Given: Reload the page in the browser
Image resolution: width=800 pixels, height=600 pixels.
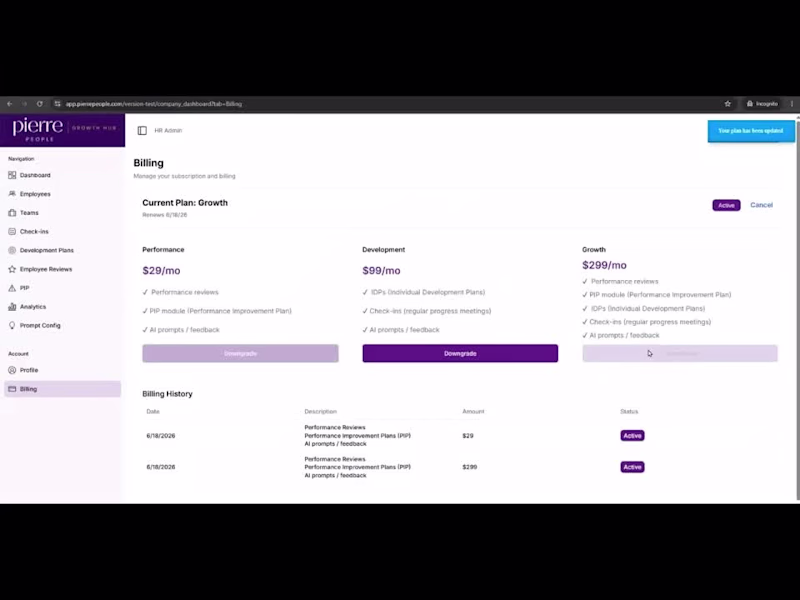Looking at the screenshot, I should (40, 104).
